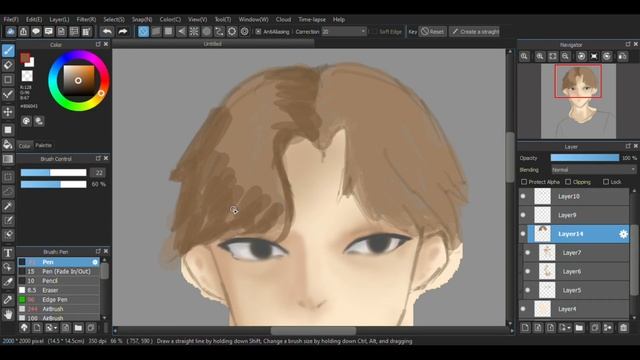Select the Pencil brush
This screenshot has width=640, height=360.
coord(58,281)
